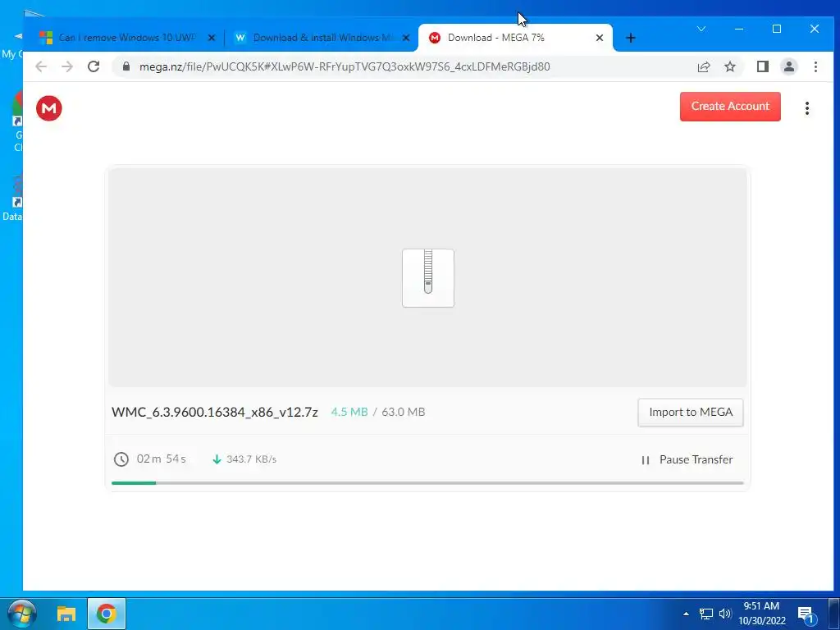Open the network status tray icon
The height and width of the screenshot is (630, 840).
pyautogui.click(x=706, y=614)
